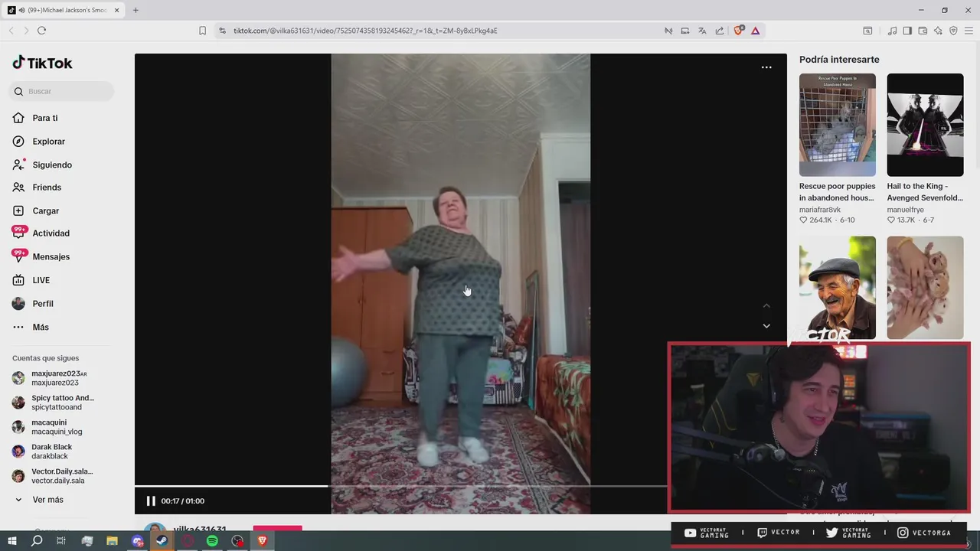Click the Podría interesarte heading
Screen dimensions: 980x551
(839, 60)
